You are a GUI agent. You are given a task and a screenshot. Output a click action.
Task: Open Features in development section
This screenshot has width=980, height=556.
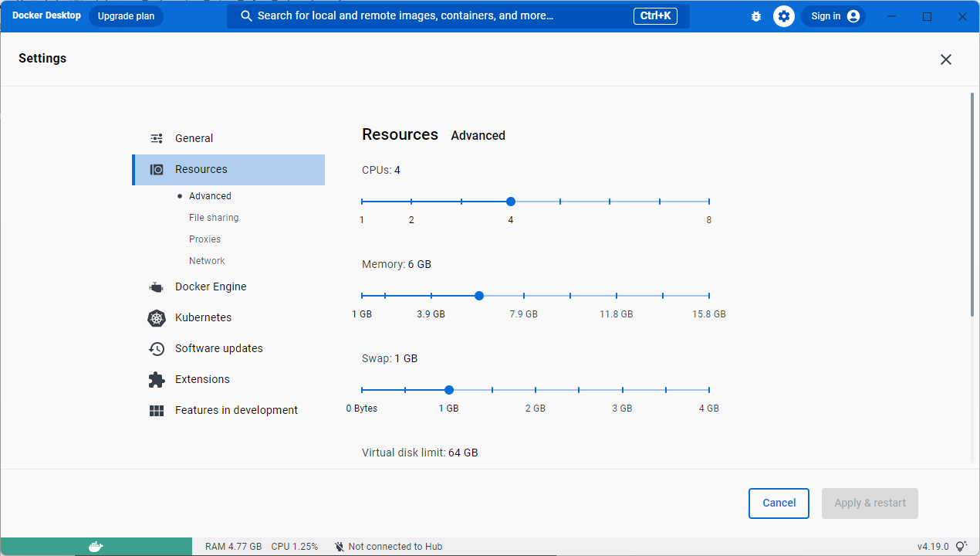236,410
